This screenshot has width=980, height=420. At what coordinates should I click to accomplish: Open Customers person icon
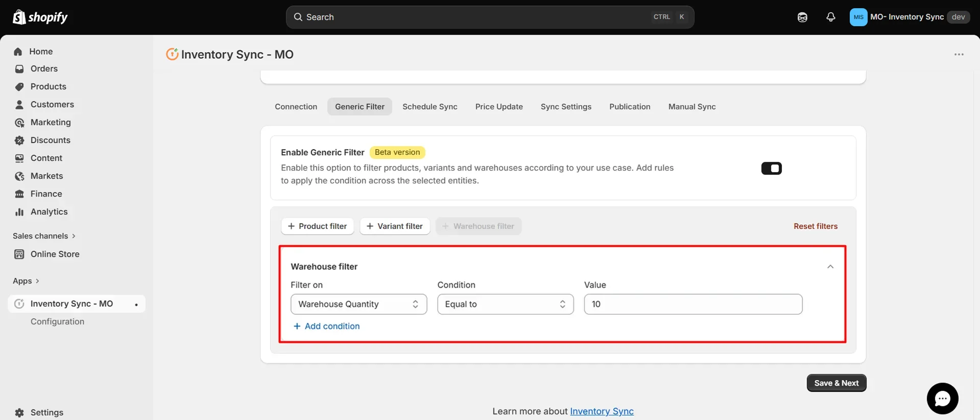19,105
